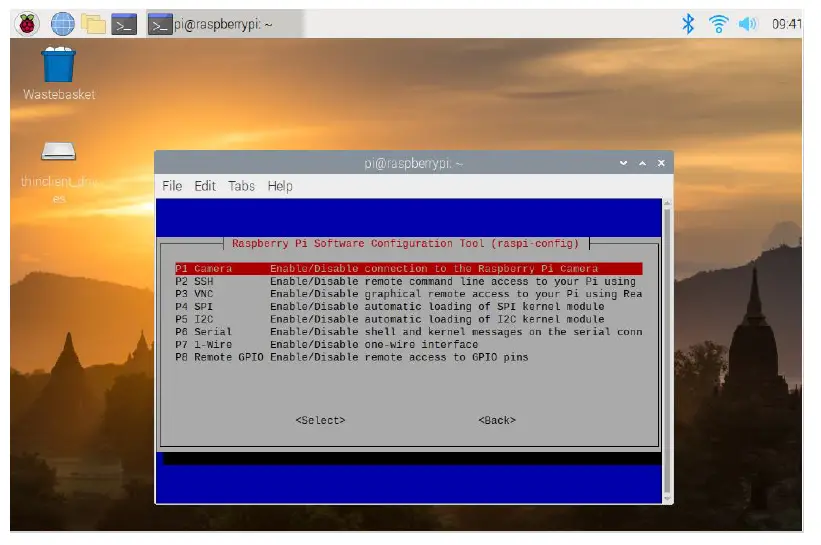Click the pi@raspberrypi terminal title bar

tap(414, 163)
